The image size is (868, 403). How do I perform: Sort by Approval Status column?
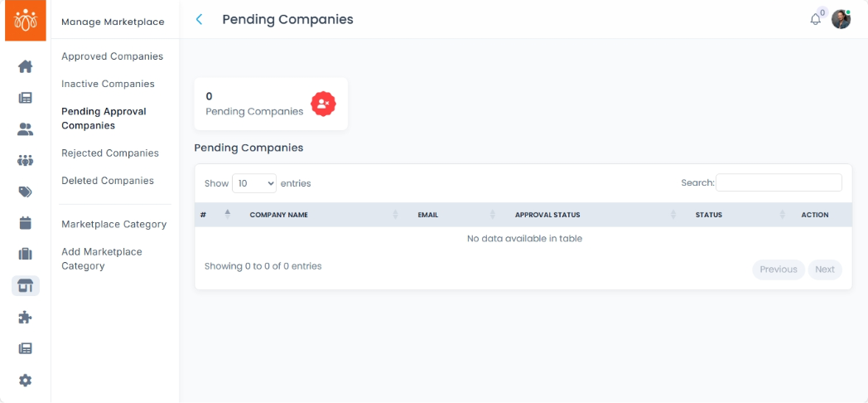[547, 215]
